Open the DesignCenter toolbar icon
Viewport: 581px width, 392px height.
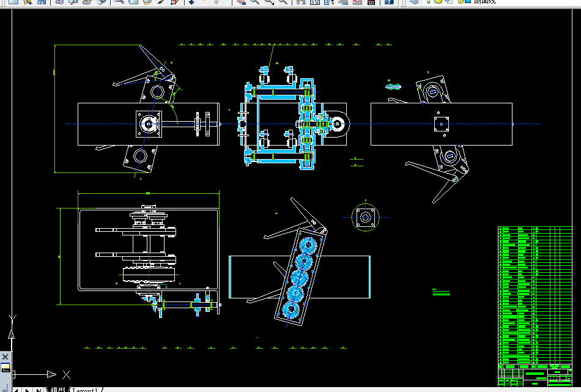(314, 1)
